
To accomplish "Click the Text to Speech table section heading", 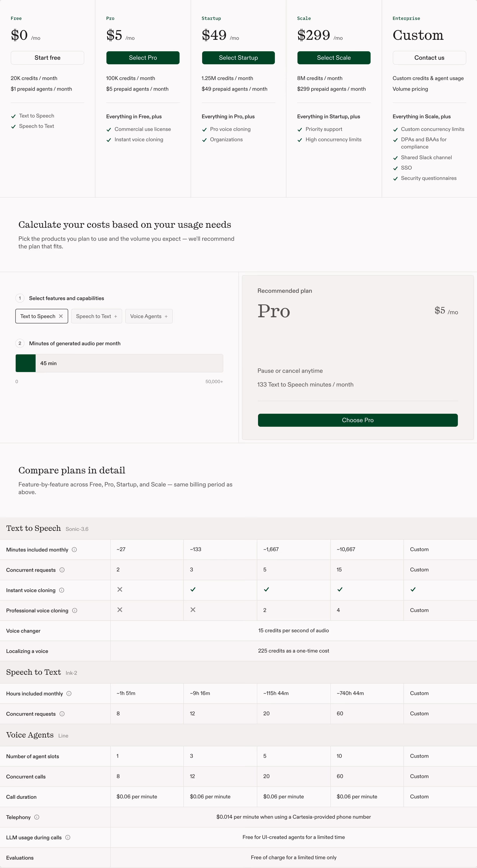I will pyautogui.click(x=33, y=528).
